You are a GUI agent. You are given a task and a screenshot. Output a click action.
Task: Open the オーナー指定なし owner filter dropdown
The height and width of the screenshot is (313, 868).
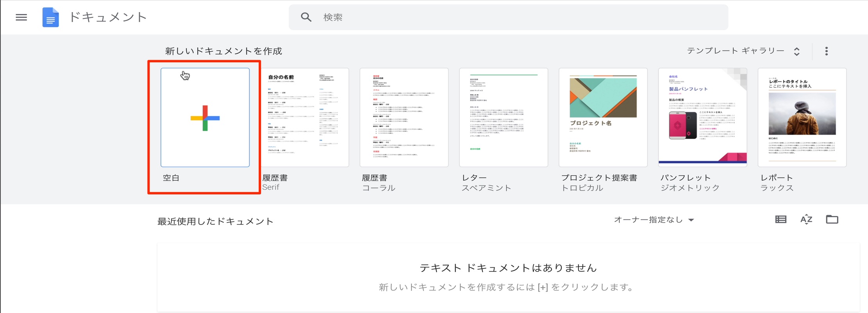(x=654, y=220)
